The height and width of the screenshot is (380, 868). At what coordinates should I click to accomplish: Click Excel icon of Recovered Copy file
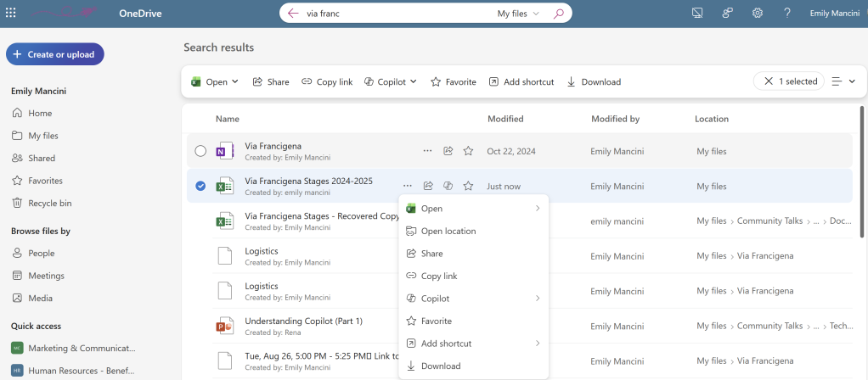tap(224, 221)
